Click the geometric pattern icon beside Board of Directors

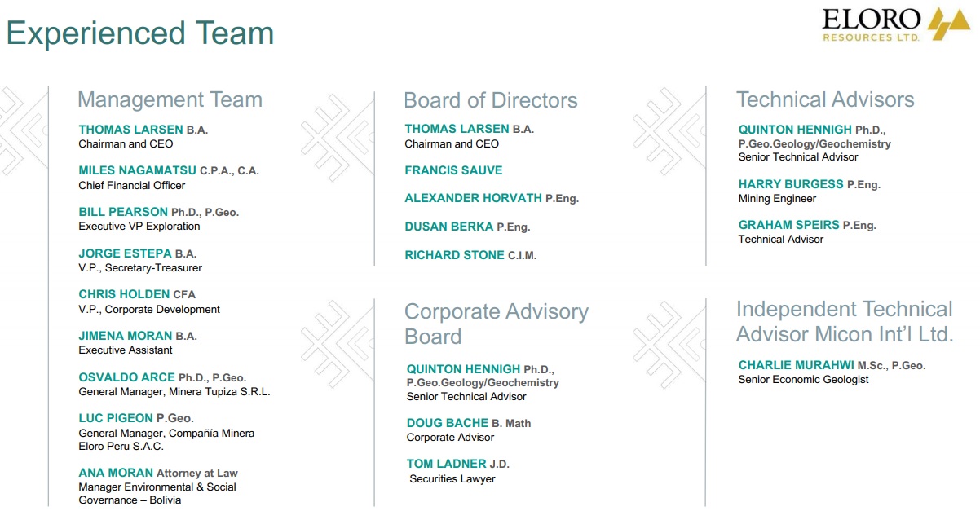point(337,131)
